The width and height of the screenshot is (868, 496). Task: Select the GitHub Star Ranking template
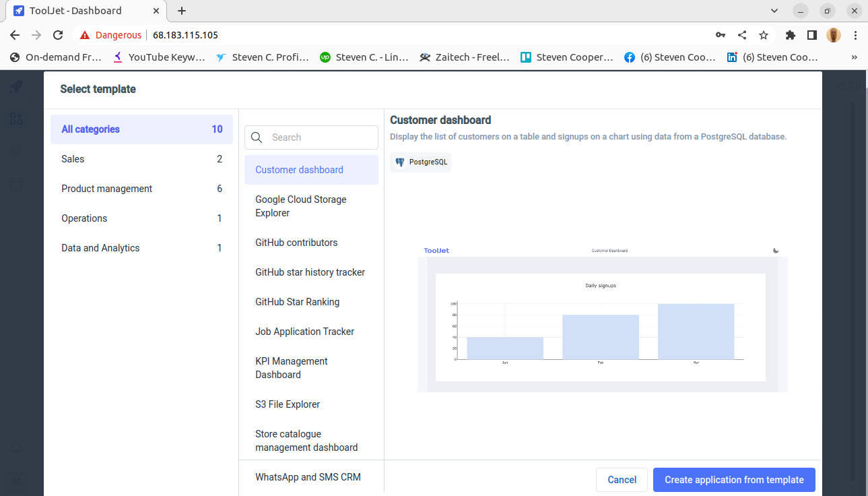pyautogui.click(x=311, y=302)
